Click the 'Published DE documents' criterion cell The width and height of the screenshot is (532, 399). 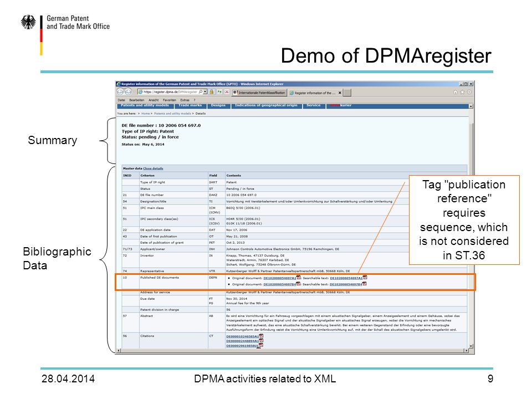point(160,278)
